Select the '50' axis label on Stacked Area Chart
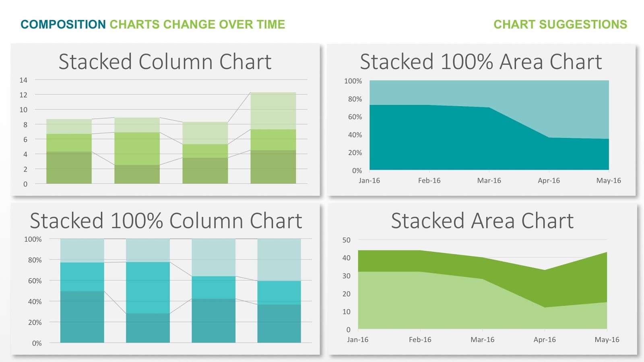The height and width of the screenshot is (362, 644). 346,240
